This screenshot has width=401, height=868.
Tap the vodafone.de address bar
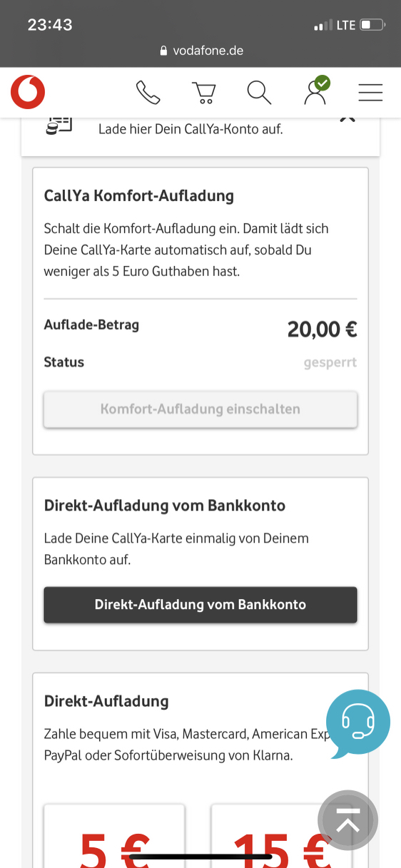point(200,51)
